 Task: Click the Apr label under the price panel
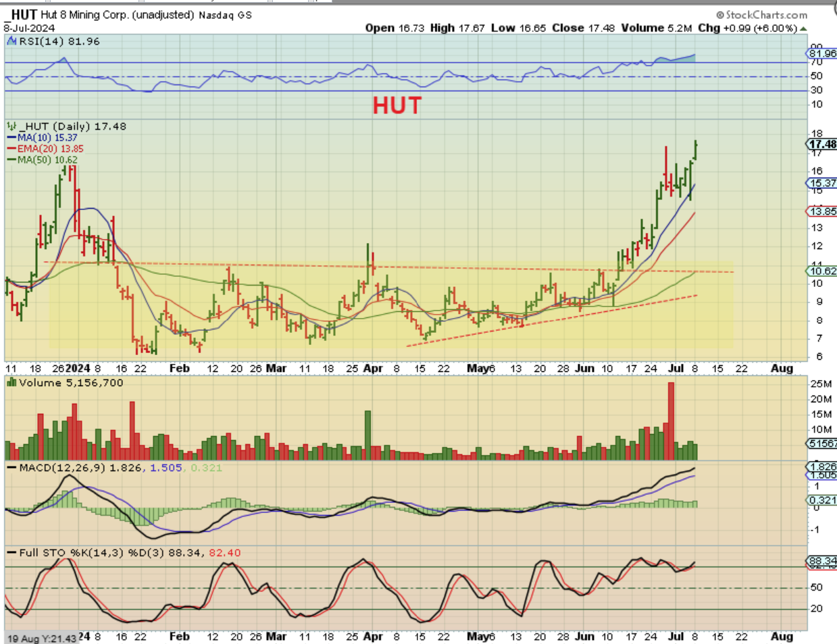373,369
